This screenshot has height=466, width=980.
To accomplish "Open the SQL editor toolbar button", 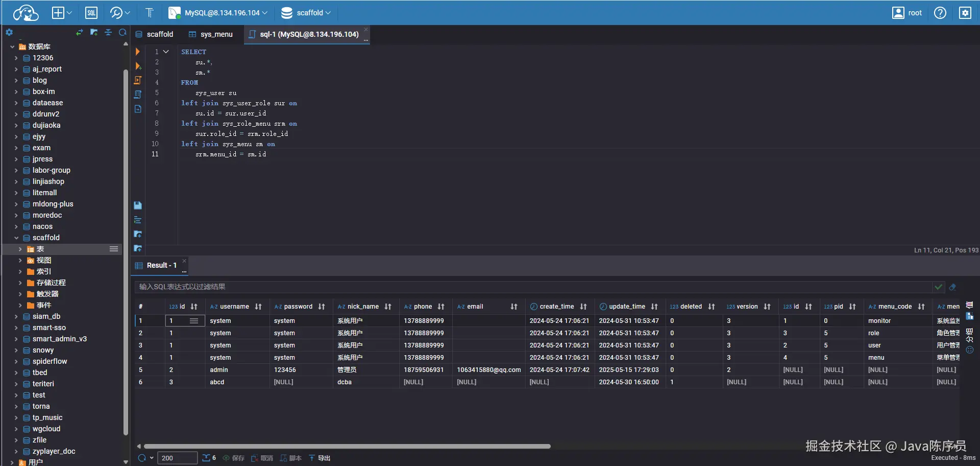I will 91,13.
